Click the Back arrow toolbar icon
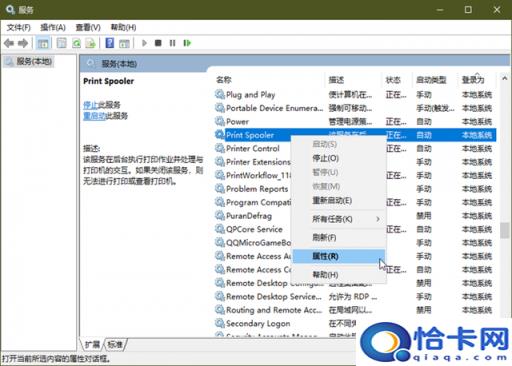The width and height of the screenshot is (512, 366). coord(9,43)
